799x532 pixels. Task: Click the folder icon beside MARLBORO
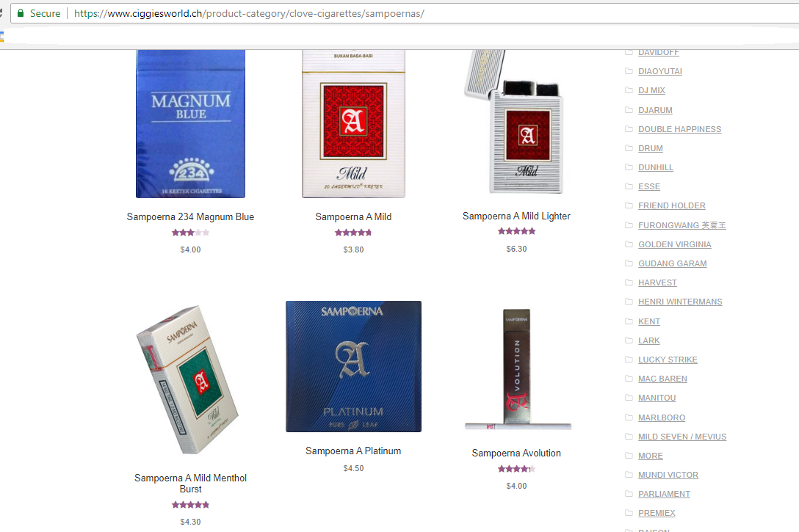(x=629, y=418)
